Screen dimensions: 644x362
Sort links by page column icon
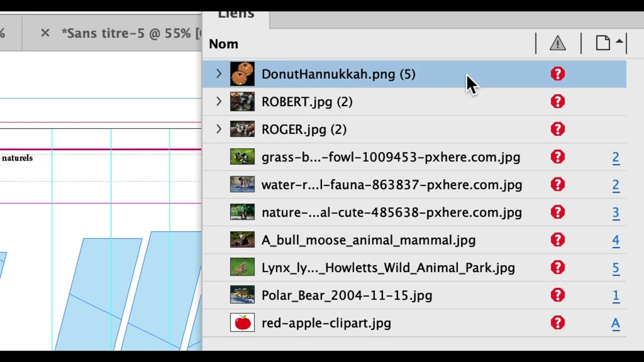pyautogui.click(x=603, y=43)
